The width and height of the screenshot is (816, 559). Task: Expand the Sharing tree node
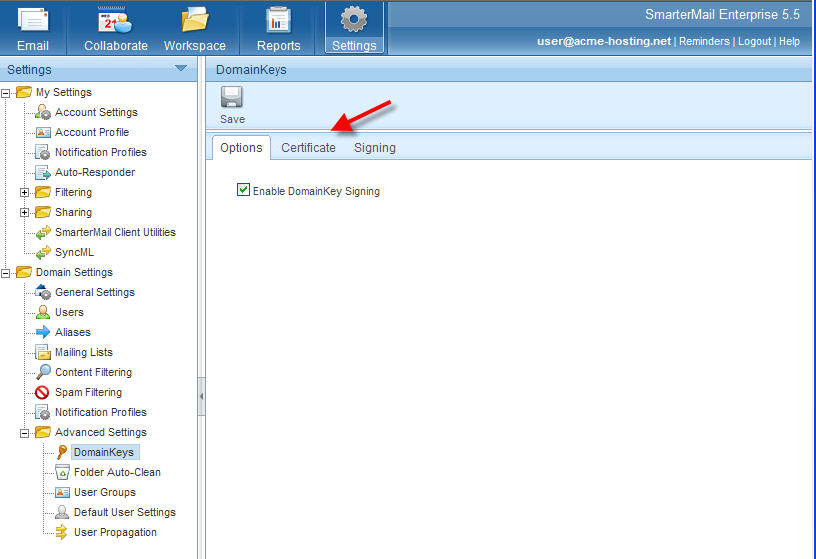(24, 213)
